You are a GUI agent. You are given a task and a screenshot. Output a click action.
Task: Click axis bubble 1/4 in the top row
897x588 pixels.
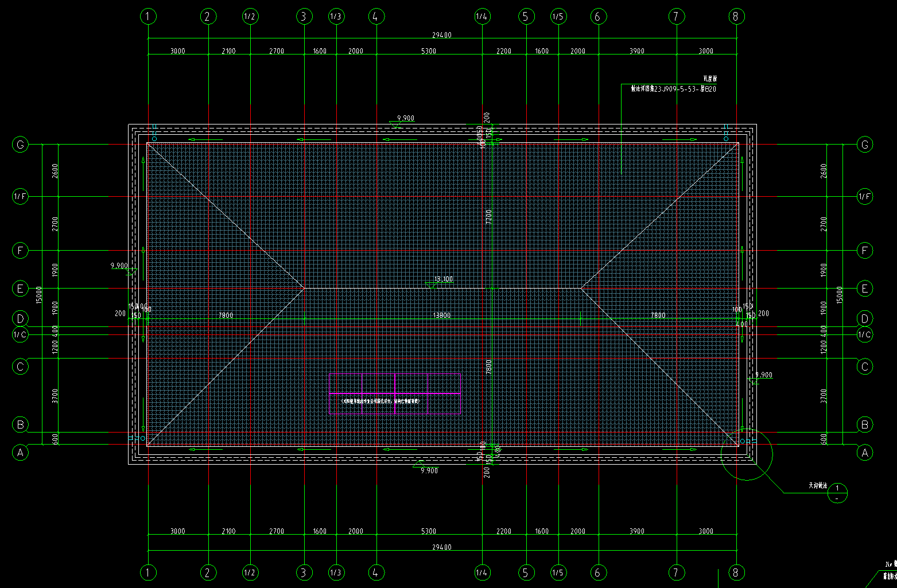(482, 17)
